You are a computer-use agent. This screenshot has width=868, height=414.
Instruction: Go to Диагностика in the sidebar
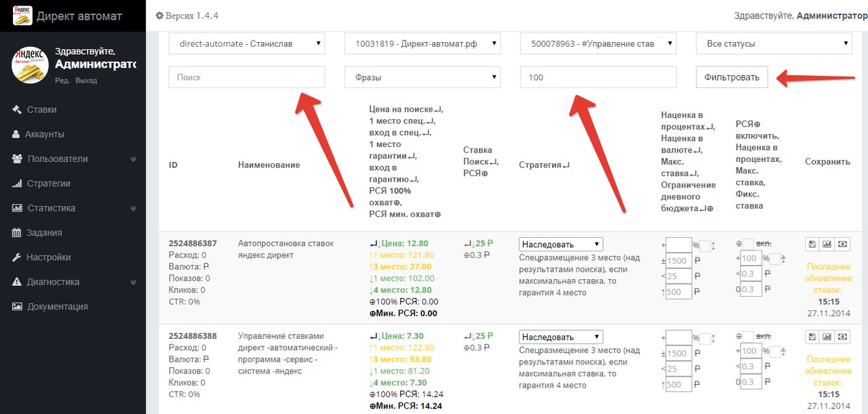click(x=53, y=282)
